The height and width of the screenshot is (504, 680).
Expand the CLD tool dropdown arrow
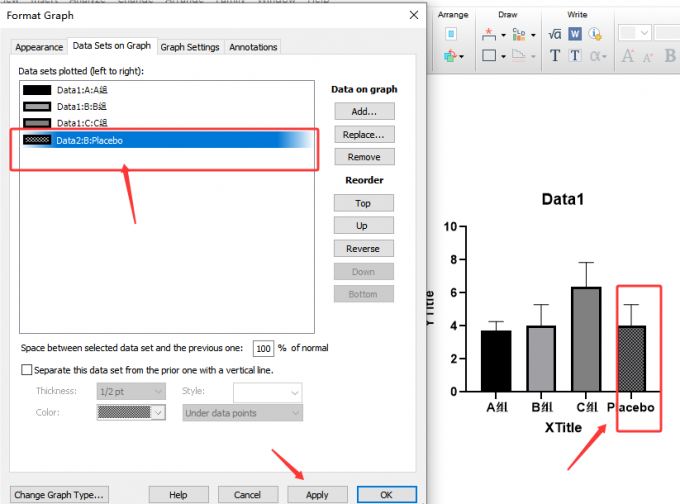coord(533,35)
